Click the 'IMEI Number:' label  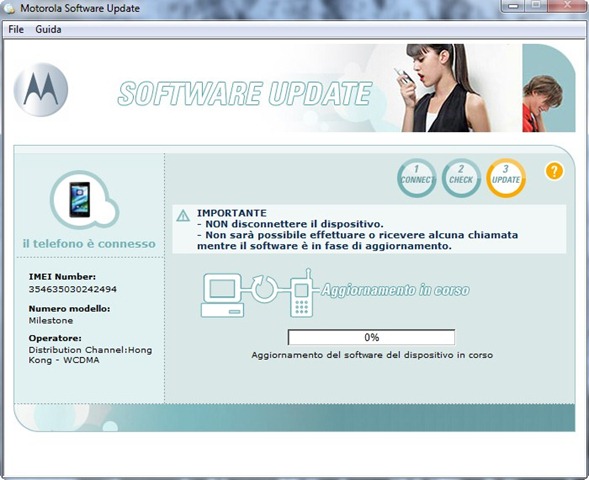click(62, 277)
